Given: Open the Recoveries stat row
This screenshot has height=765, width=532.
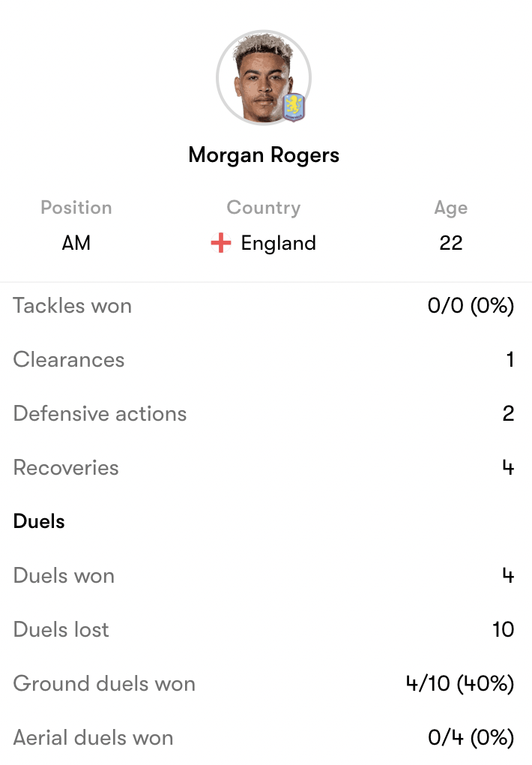Looking at the screenshot, I should tap(266, 467).
